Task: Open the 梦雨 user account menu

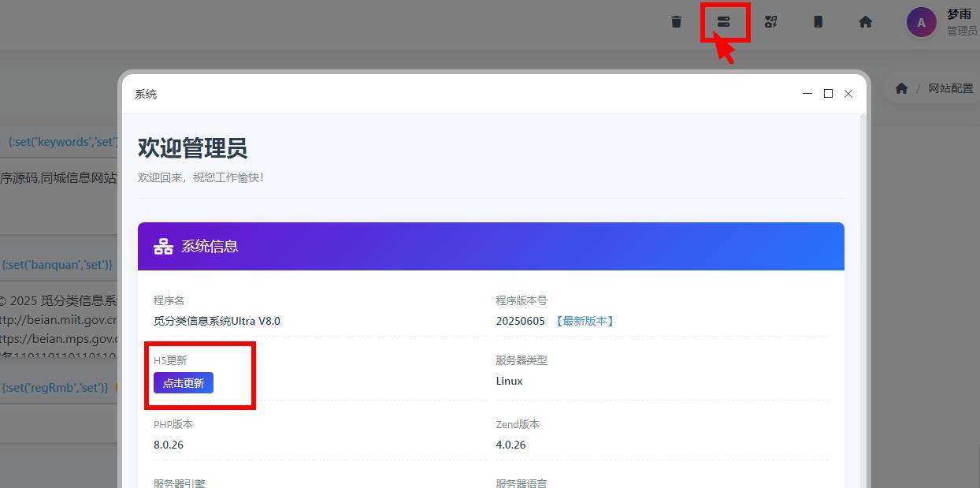Action: pos(959,15)
